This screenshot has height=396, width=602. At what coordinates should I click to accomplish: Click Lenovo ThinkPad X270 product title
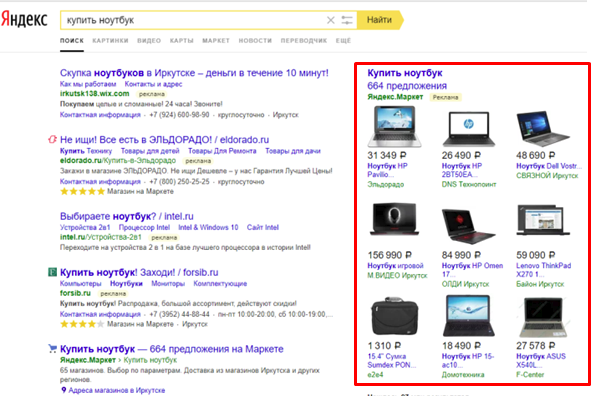click(x=544, y=270)
